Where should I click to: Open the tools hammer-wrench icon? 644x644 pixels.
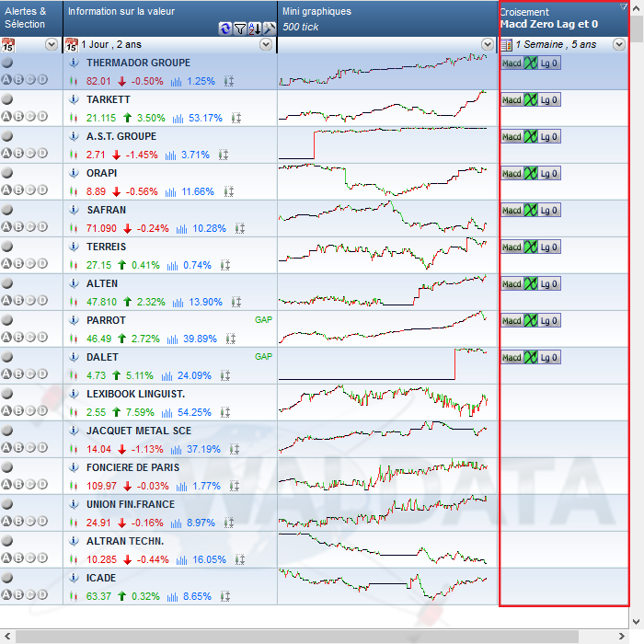[269, 29]
